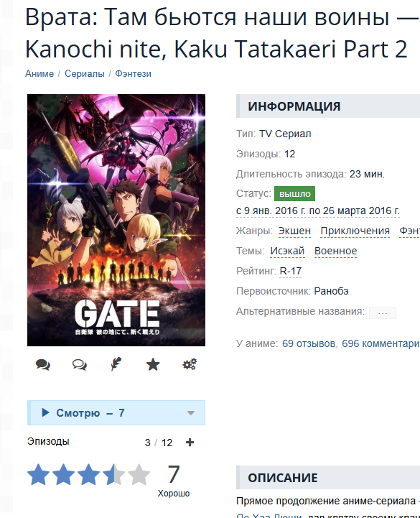This screenshot has width=420, height=518.
Task: Open the gears settings icon under the poster
Action: click(190, 364)
